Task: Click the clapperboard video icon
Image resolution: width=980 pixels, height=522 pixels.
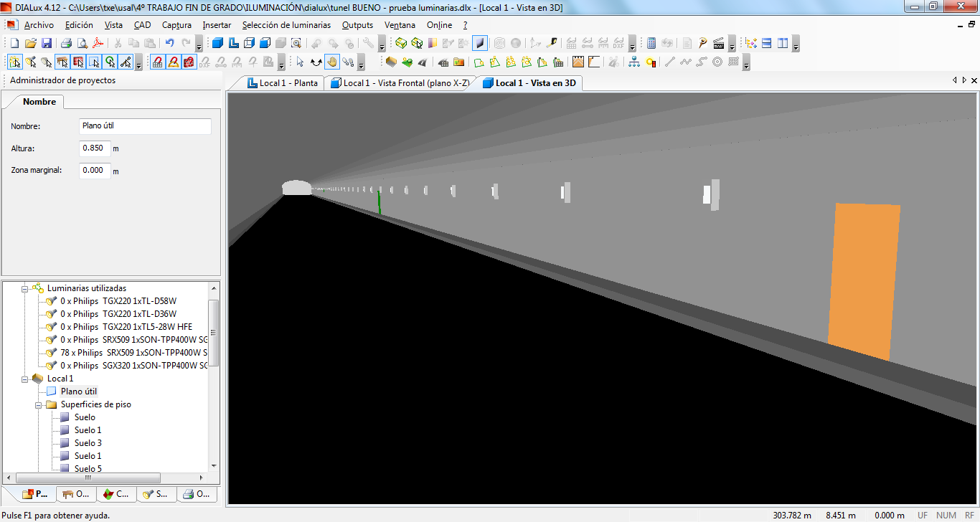Action: 718,44
